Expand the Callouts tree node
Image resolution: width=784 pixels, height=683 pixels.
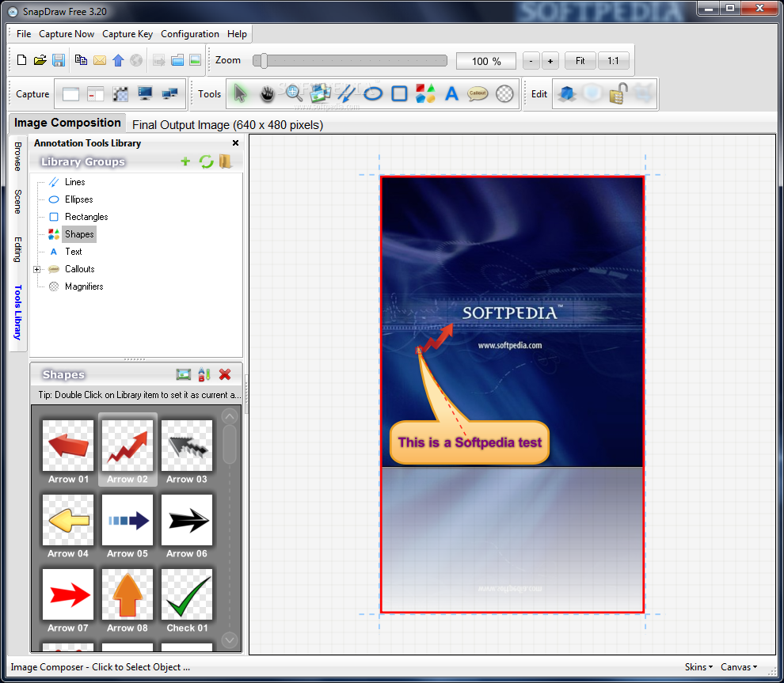[36, 269]
